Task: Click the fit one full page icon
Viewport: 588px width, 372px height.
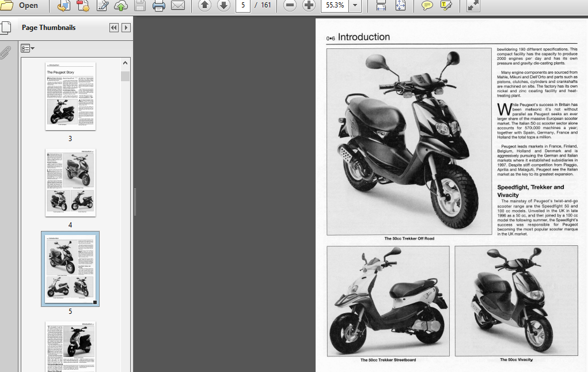Action: pos(400,5)
